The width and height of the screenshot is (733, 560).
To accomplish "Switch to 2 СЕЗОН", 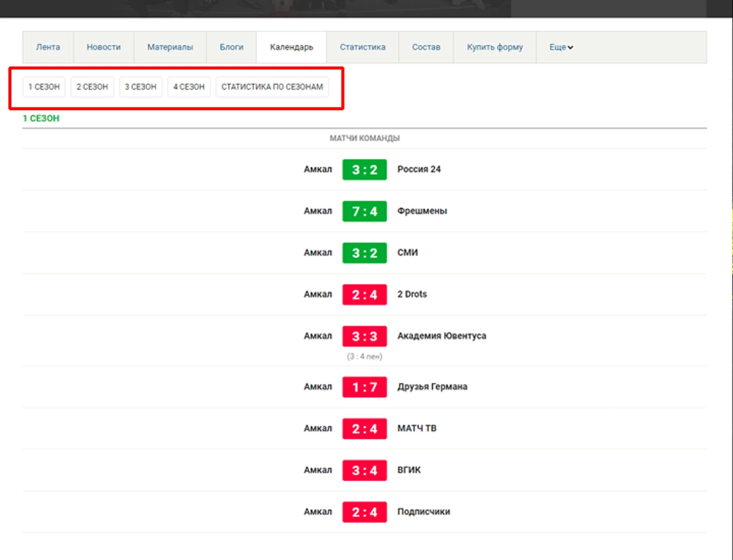I will [92, 87].
